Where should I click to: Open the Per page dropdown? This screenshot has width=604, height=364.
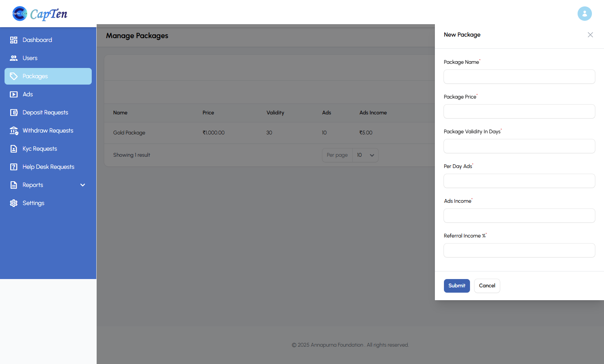(365, 155)
